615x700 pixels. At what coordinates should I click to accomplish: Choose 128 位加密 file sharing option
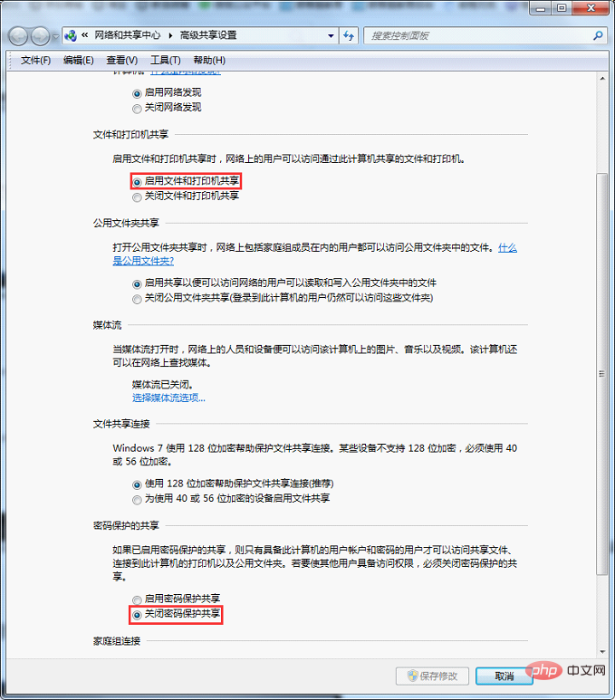point(137,484)
